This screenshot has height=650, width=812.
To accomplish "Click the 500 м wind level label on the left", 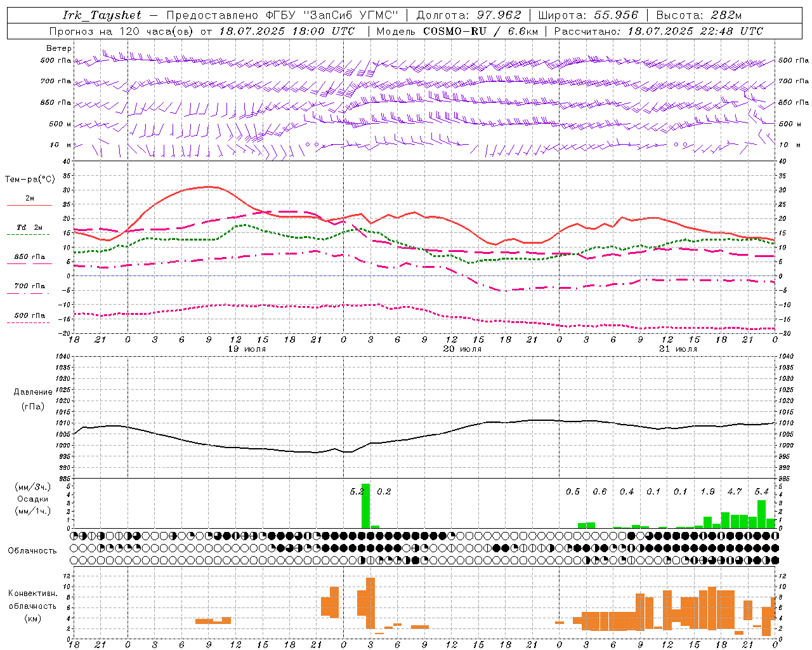I will (60, 124).
